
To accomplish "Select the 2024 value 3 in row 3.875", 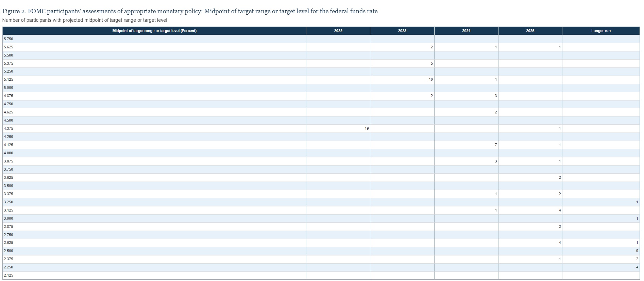I will pos(496,161).
